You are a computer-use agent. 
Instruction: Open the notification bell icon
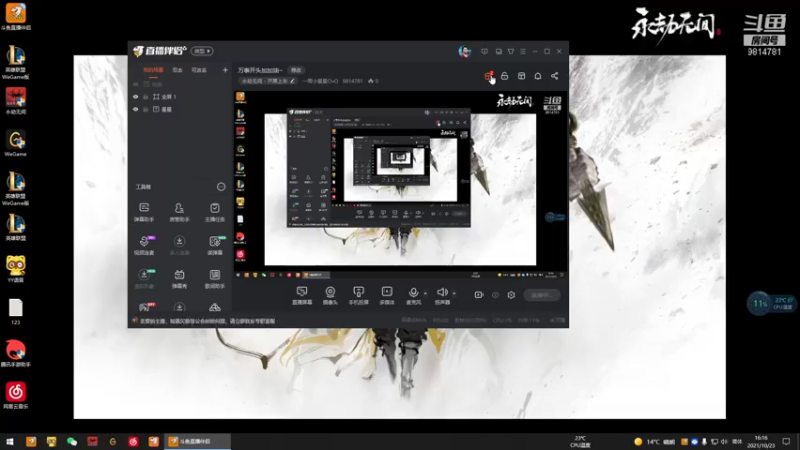point(538,76)
